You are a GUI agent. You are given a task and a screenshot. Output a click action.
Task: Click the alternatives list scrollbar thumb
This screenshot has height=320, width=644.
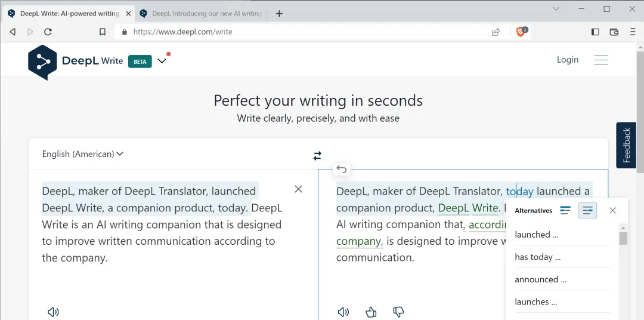click(x=623, y=238)
